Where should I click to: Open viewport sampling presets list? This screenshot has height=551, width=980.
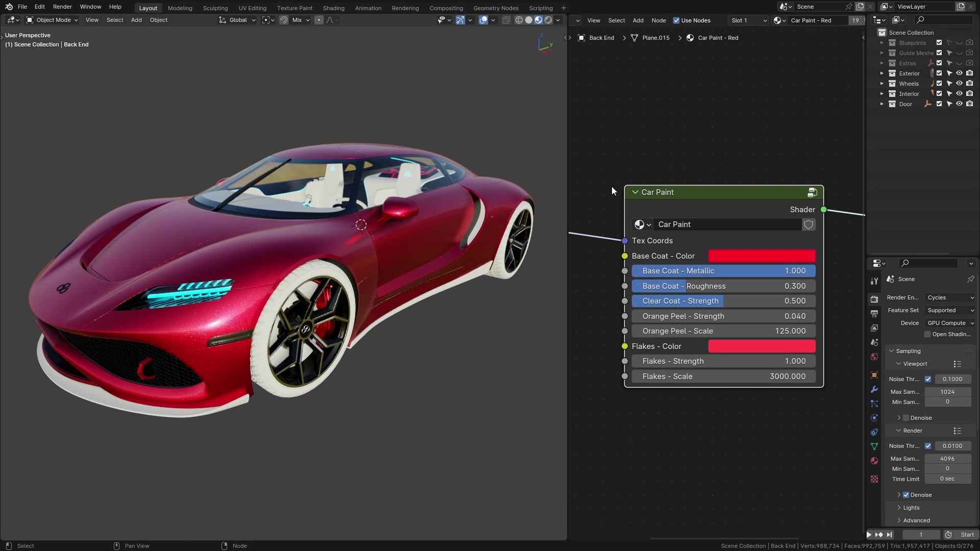[x=957, y=364]
